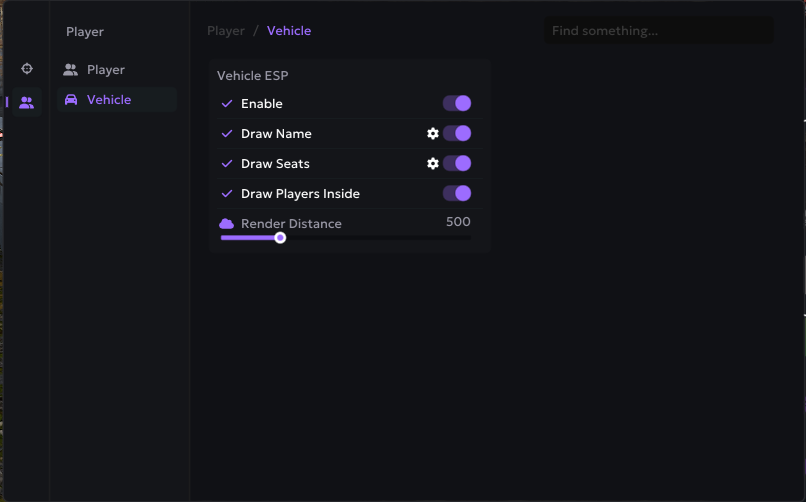Go to Player in the breadcrumb
The height and width of the screenshot is (502, 806).
pos(226,31)
